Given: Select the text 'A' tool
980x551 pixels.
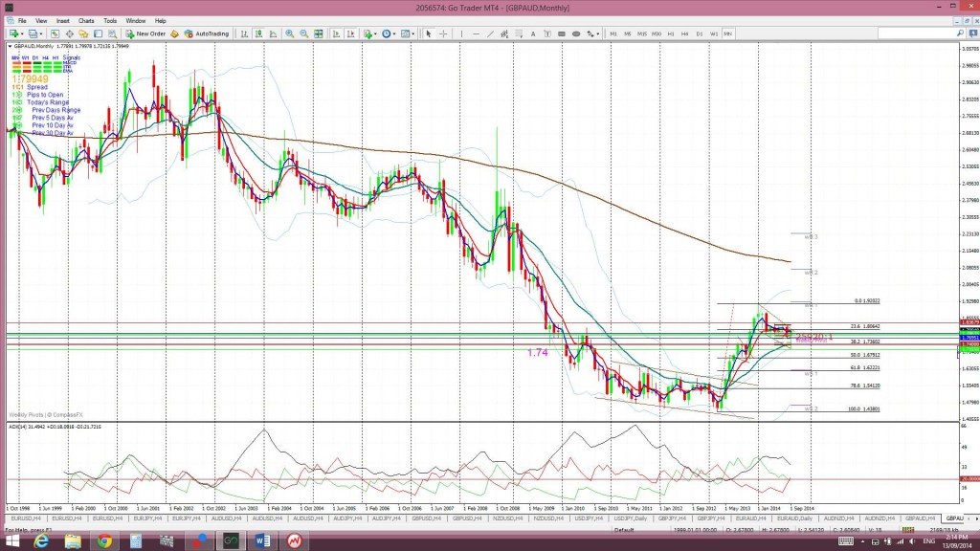Looking at the screenshot, I should pyautogui.click(x=533, y=33).
